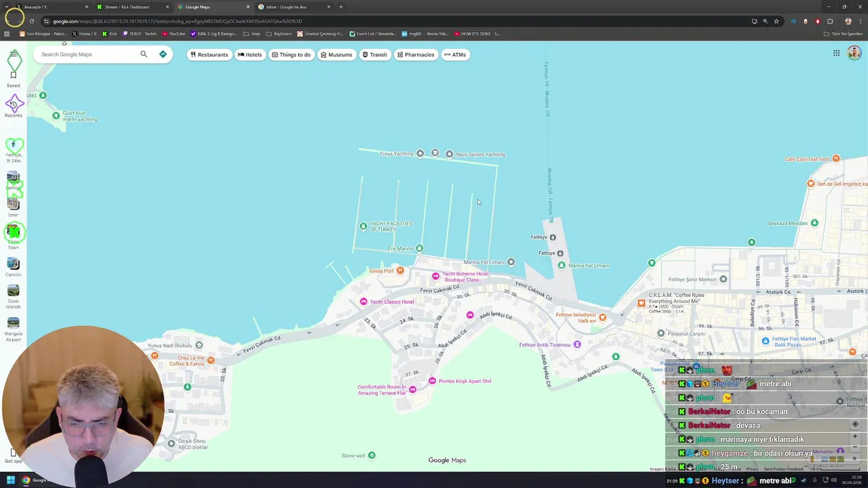Reload the current page
The width and height of the screenshot is (868, 488).
pos(31,21)
